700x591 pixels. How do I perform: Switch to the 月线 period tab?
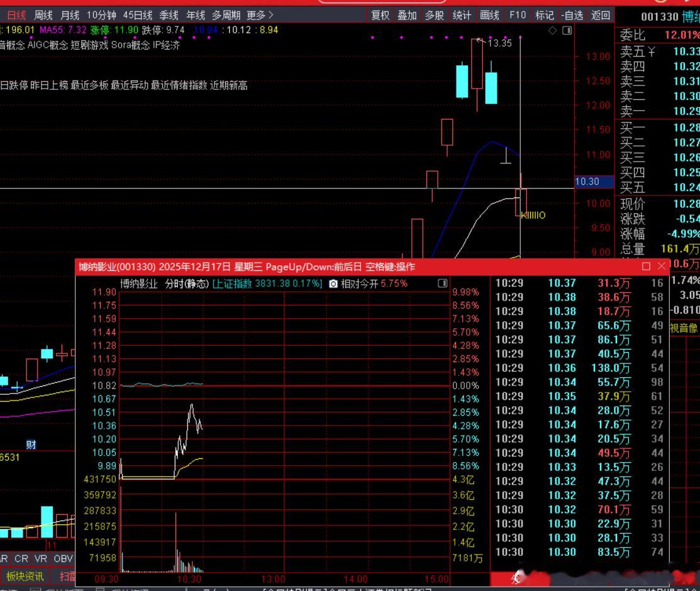70,15
